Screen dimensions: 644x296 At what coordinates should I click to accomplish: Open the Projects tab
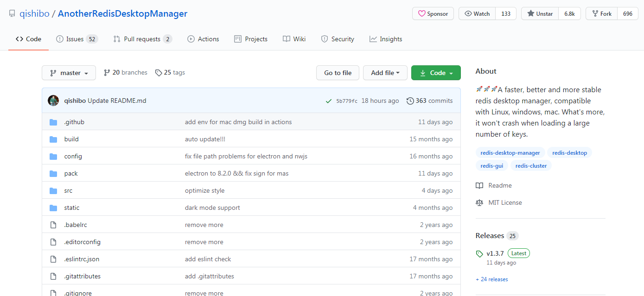251,39
